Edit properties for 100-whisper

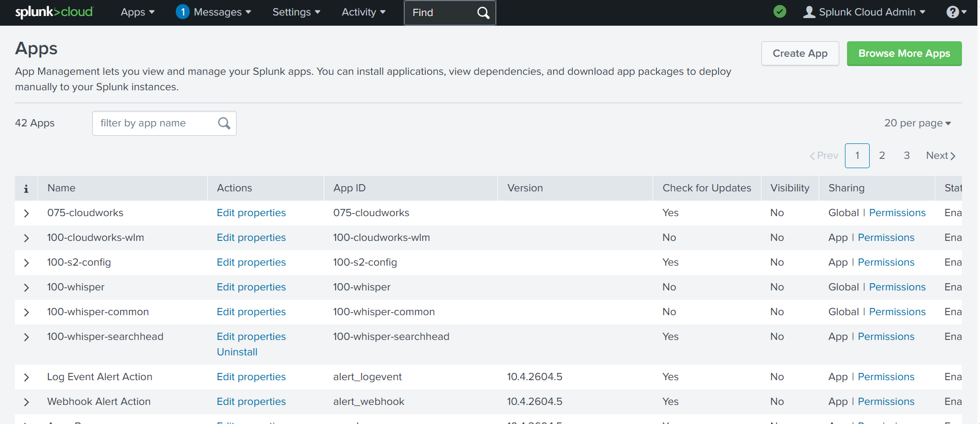251,287
